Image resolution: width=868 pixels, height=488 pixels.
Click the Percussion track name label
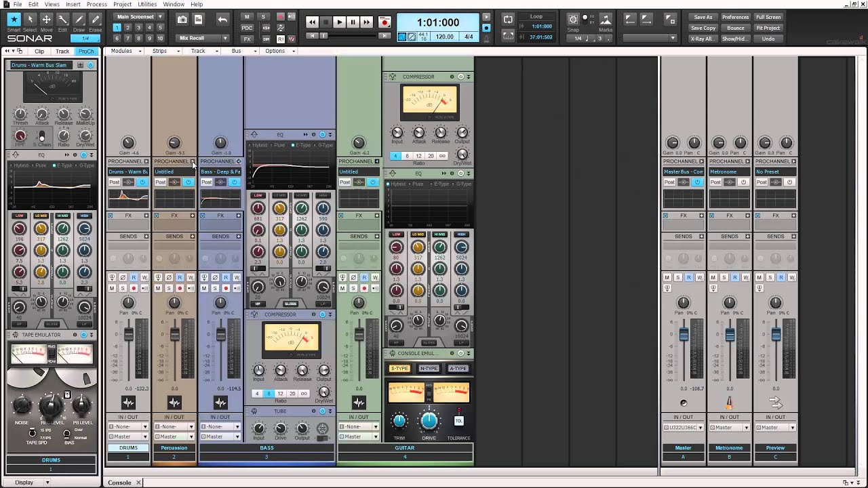click(x=174, y=448)
